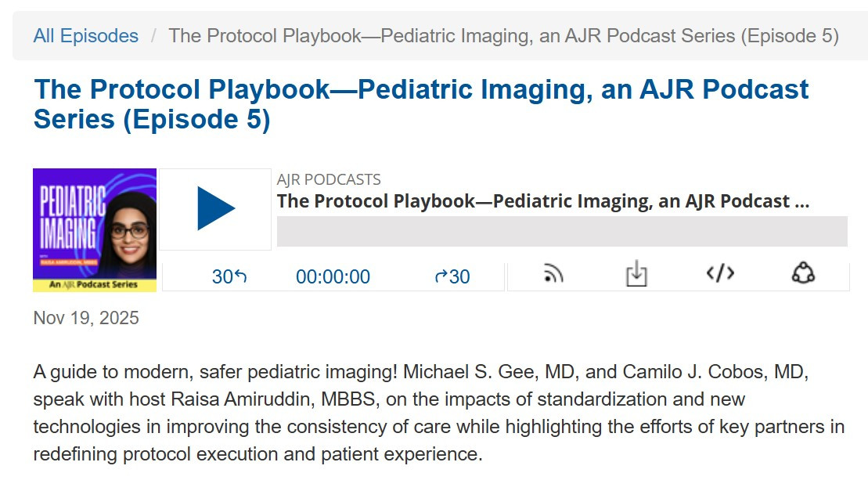Click the bold episode title in player
The image size is (868, 491).
tap(543, 201)
